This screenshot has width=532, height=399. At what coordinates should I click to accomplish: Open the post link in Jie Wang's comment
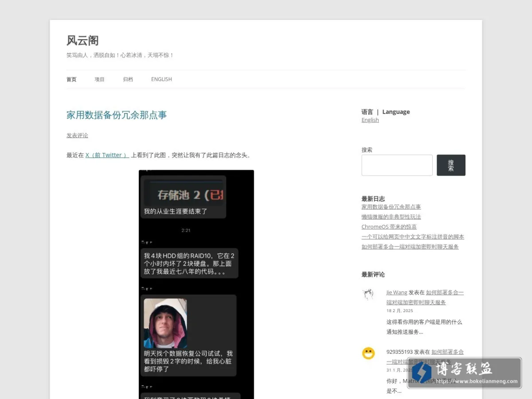click(x=425, y=297)
